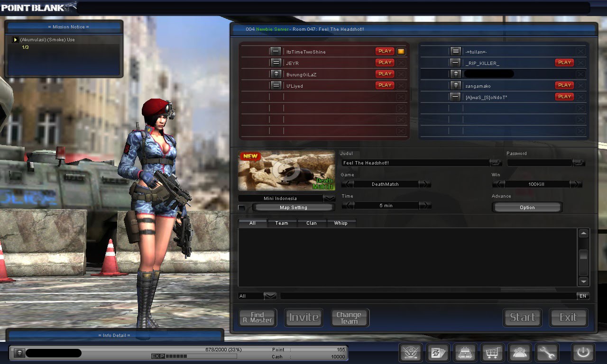Image resolution: width=607 pixels, height=364 pixels.
Task: Increase Win condition with right arrow
Action: [576, 184]
